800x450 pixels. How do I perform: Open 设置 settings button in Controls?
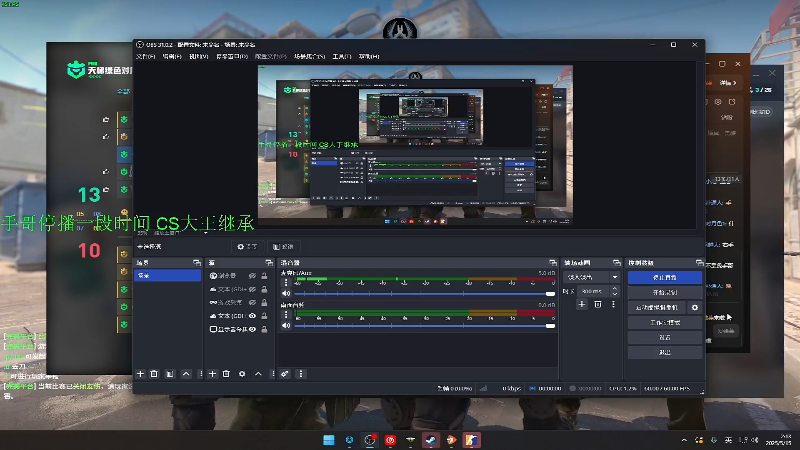point(665,337)
